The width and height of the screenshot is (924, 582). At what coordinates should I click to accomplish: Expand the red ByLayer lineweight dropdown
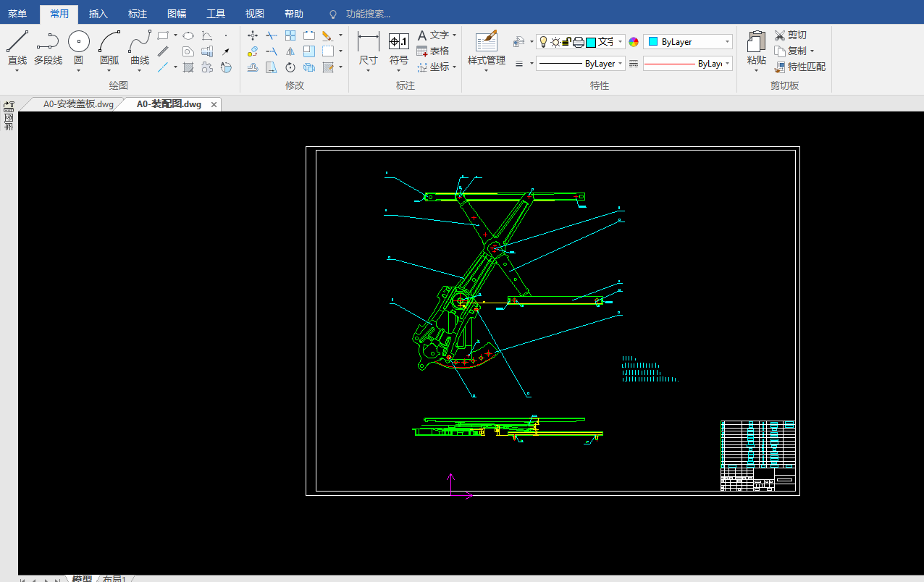727,64
